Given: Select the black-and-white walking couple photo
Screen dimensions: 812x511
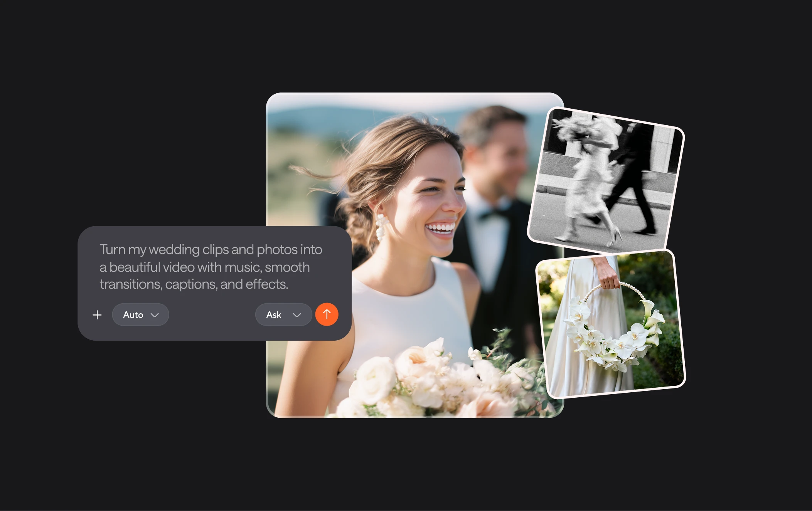Looking at the screenshot, I should pyautogui.click(x=606, y=180).
